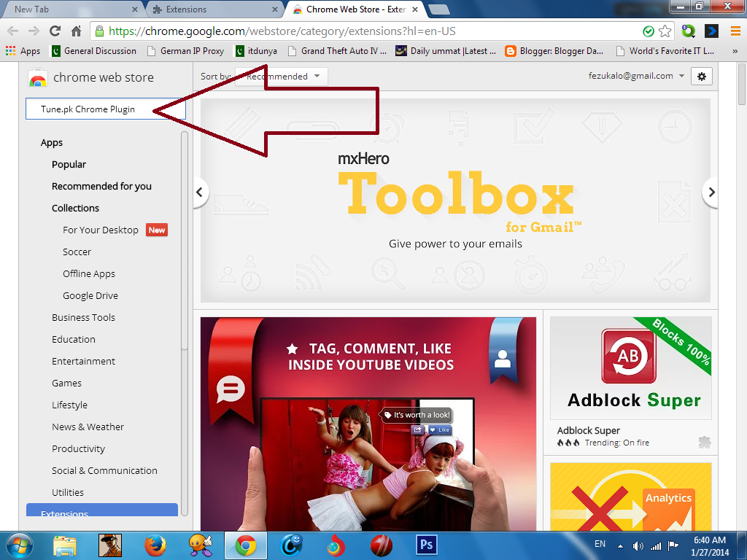Click the green checkmark safety icon in address bar
The image size is (747, 560).
coord(649,31)
